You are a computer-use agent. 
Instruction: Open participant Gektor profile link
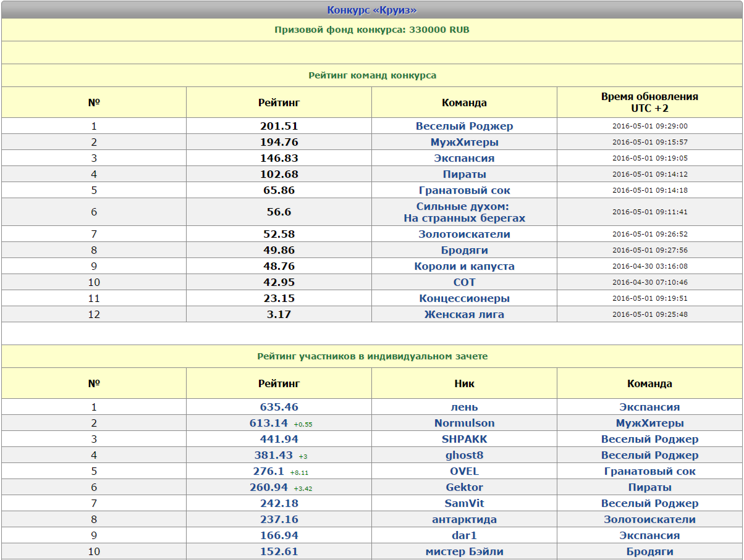(x=464, y=487)
